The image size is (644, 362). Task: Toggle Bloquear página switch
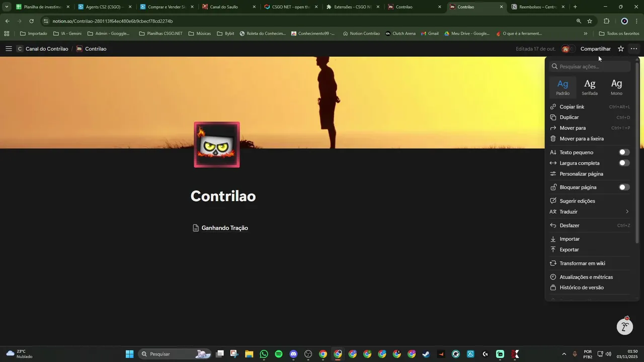(624, 187)
